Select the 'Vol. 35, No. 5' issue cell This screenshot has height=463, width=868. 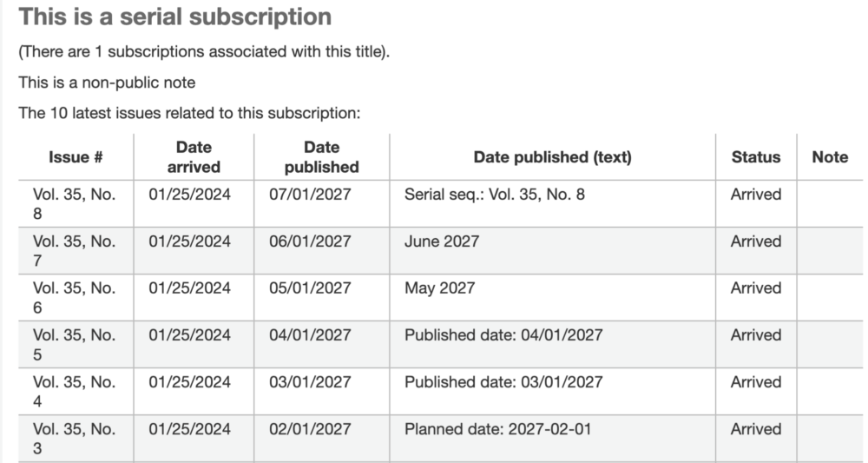(76, 345)
